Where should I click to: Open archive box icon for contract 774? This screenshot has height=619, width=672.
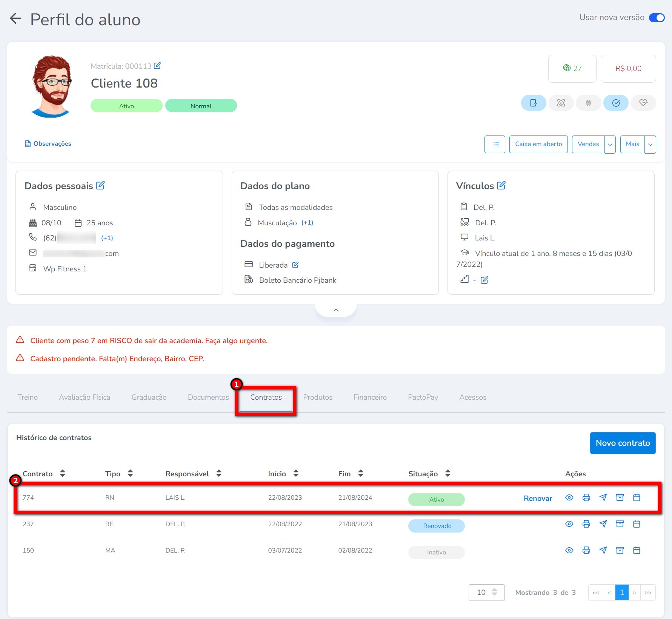click(620, 497)
